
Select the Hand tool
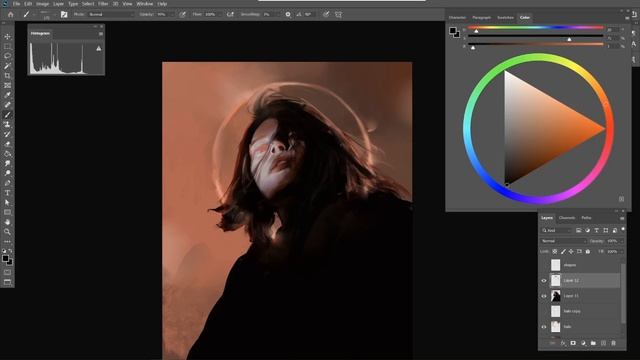pos(7,222)
